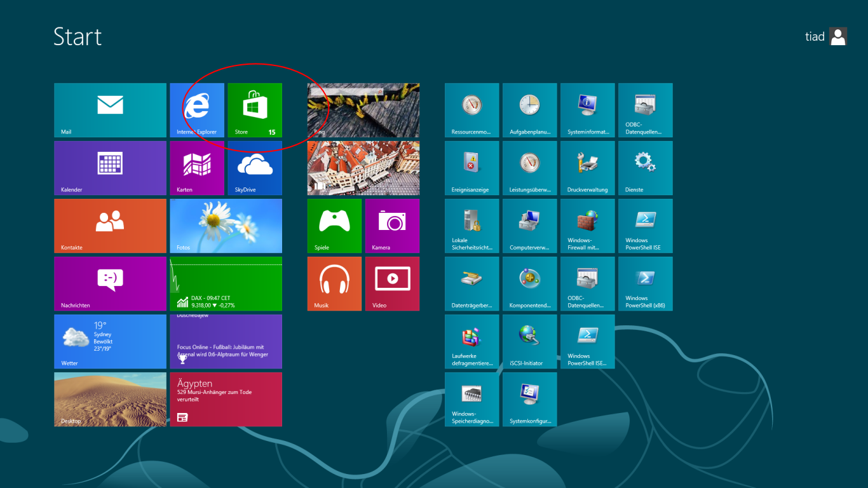This screenshot has height=488, width=868.
Task: Launch Internet Explorer tile
Action: [197, 110]
